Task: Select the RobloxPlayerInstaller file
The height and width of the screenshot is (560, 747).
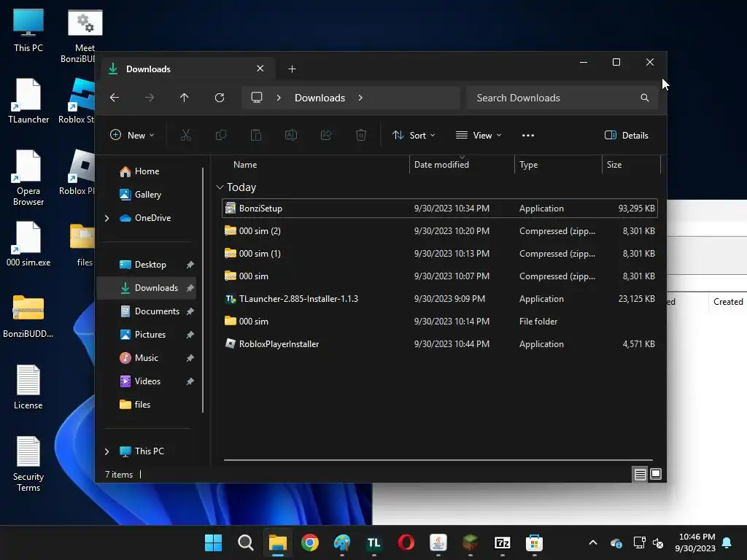Action: (x=440, y=344)
